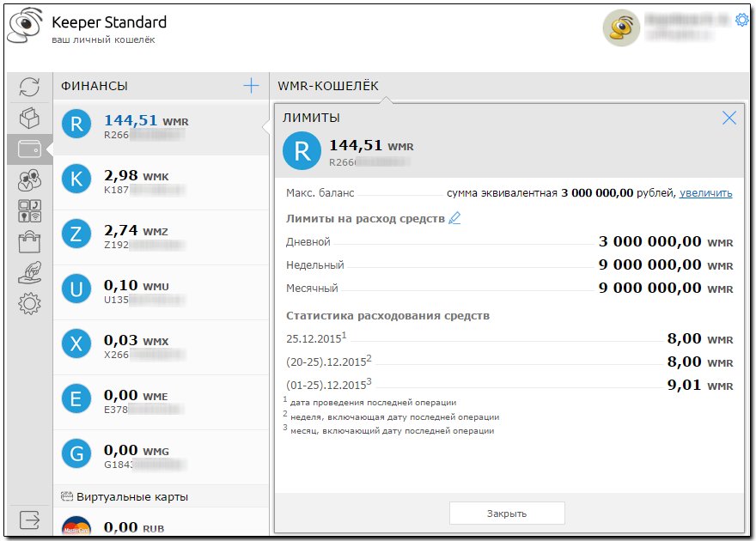Open the box package sidebar icon

click(29, 118)
